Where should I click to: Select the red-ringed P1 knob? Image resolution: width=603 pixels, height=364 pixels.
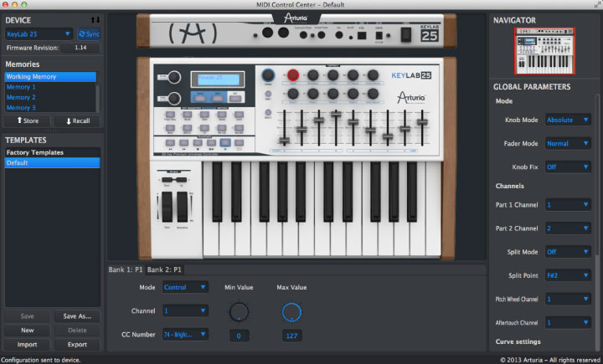[x=293, y=75]
